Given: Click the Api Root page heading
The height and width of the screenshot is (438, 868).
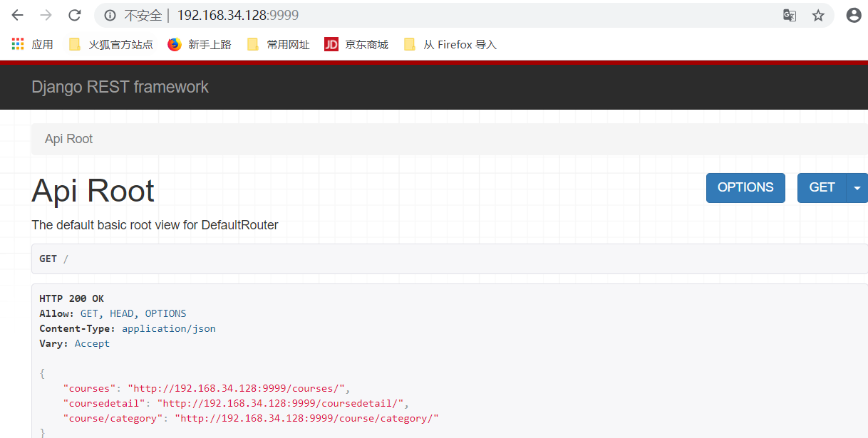Looking at the screenshot, I should coord(93,191).
